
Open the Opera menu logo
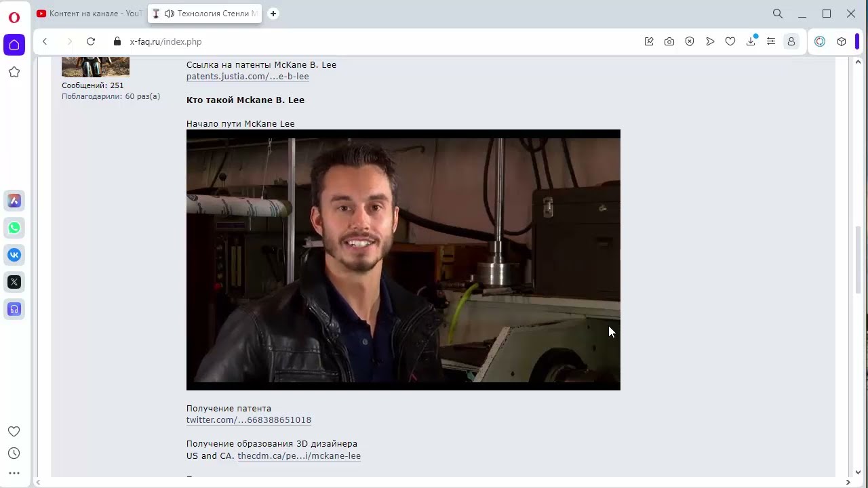coord(14,17)
